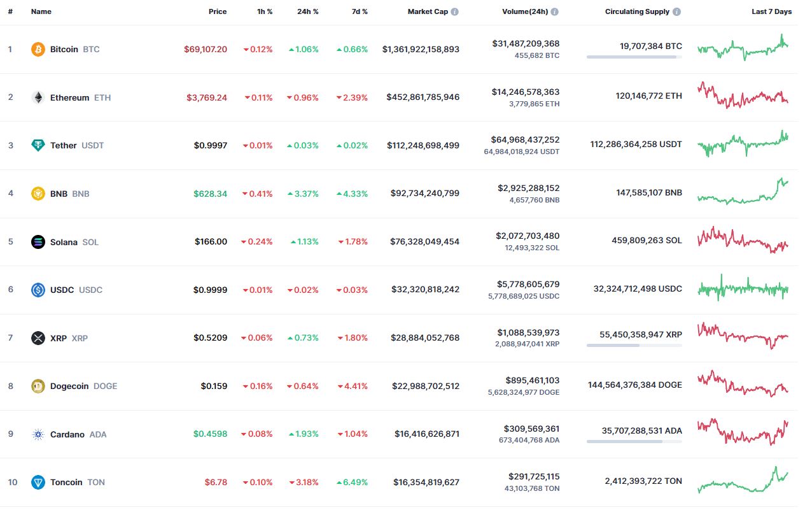This screenshot has width=812, height=510.
Task: Click the Solana logo icon
Action: pos(38,242)
